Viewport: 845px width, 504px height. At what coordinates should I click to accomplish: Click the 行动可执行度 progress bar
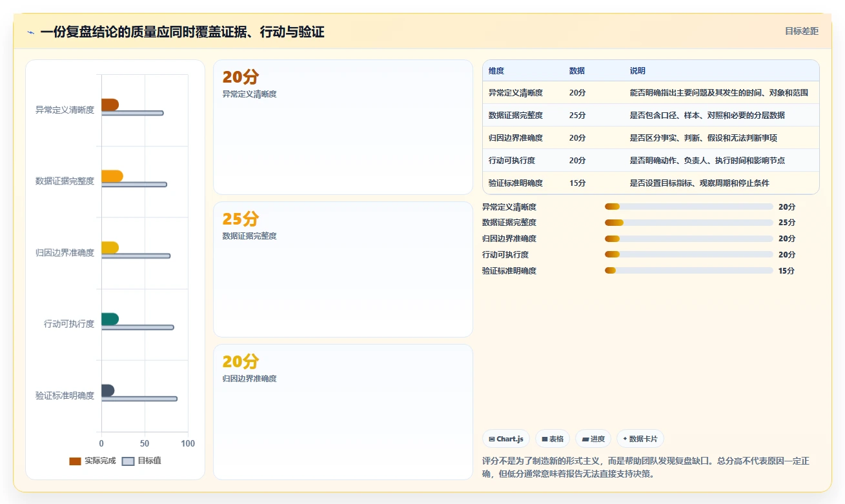[x=689, y=255]
